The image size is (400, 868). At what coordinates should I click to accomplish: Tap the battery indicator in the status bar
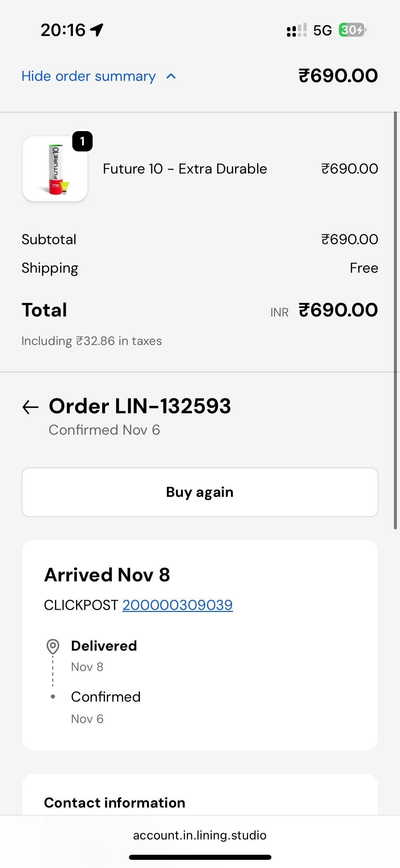pos(352,30)
